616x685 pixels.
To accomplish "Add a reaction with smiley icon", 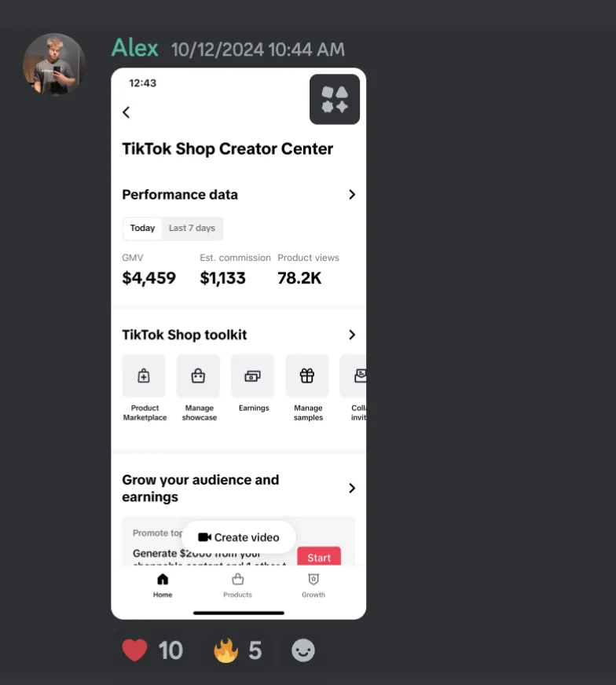I will [302, 650].
